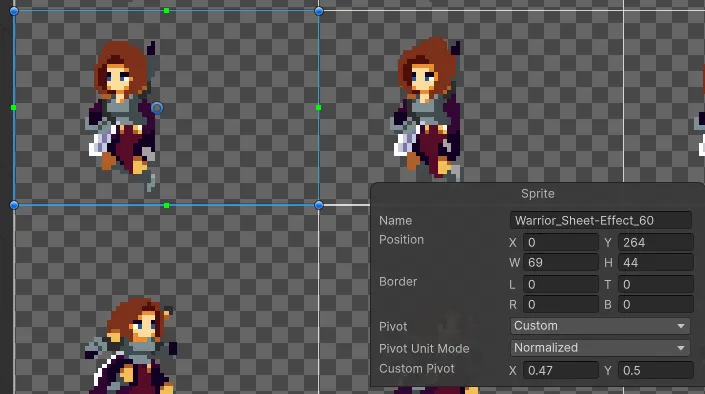The height and width of the screenshot is (394, 705).
Task: Click the top-left blue corner handle
Action: click(x=14, y=11)
